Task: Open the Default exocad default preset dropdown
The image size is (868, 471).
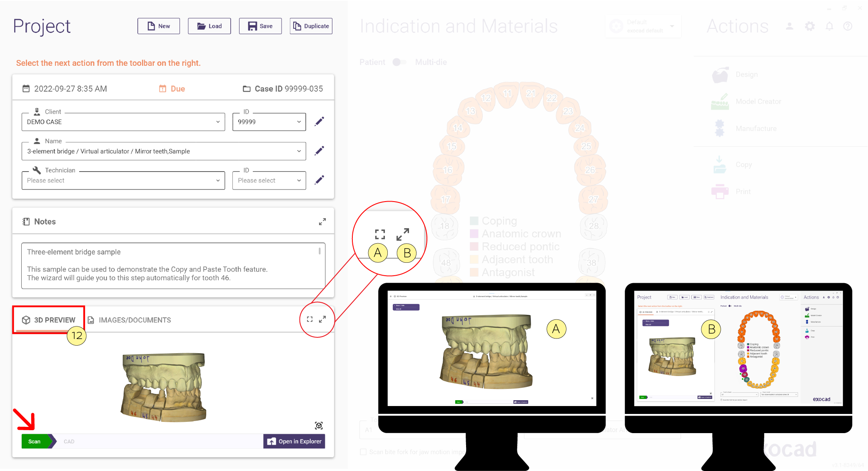Action: point(643,26)
